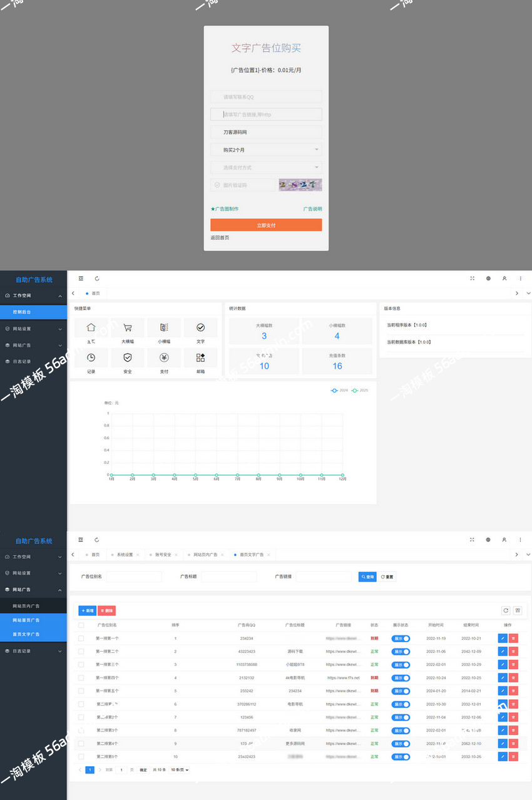
Task: Switch to the 网站页内广告 tab
Action: [x=205, y=555]
